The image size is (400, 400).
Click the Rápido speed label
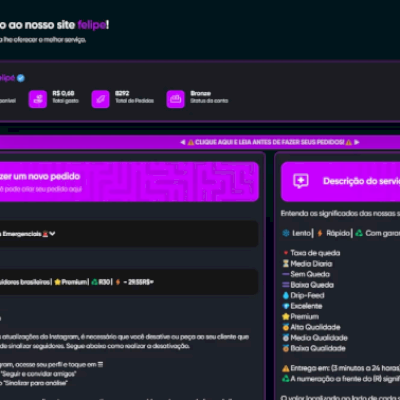[338, 233]
